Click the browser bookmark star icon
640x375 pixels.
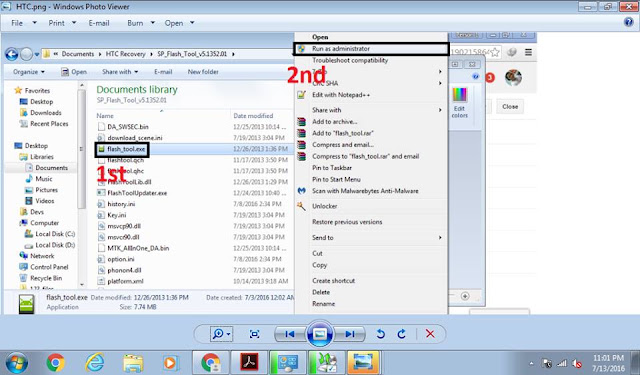(495, 52)
